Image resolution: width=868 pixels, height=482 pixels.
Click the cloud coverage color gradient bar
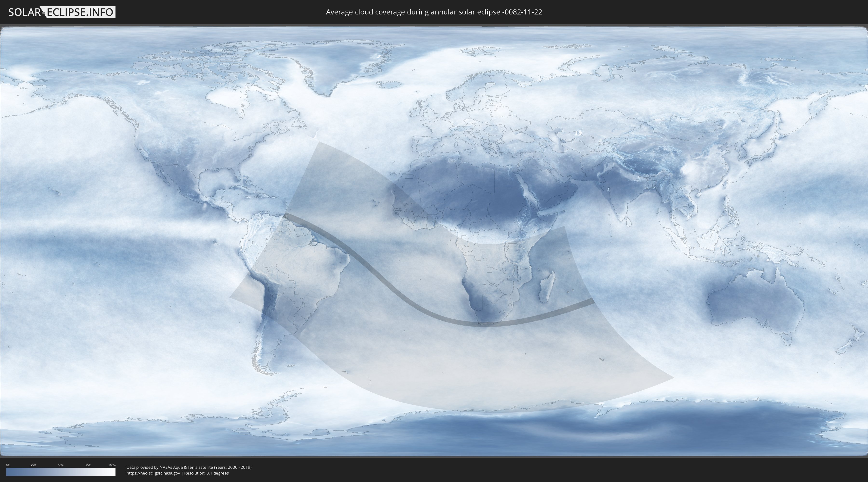coord(61,472)
